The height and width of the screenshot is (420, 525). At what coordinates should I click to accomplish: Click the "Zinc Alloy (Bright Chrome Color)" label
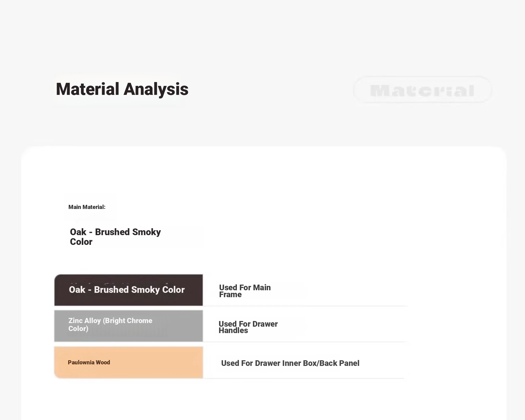[110, 324]
